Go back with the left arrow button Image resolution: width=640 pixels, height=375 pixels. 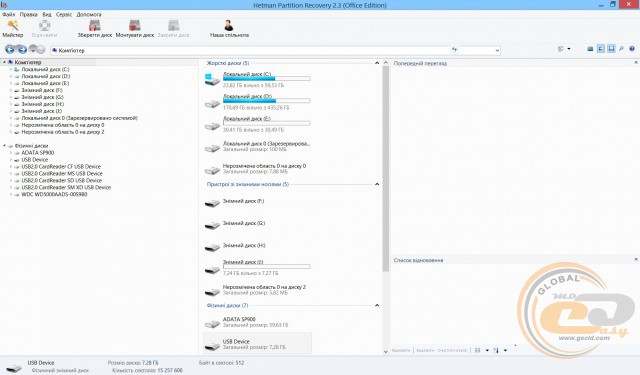pyautogui.click(x=10, y=50)
